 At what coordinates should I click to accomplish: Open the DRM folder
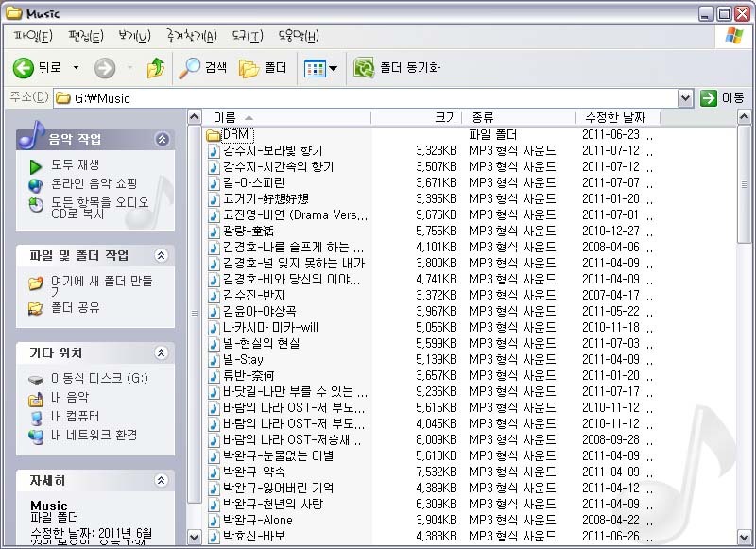(236, 135)
